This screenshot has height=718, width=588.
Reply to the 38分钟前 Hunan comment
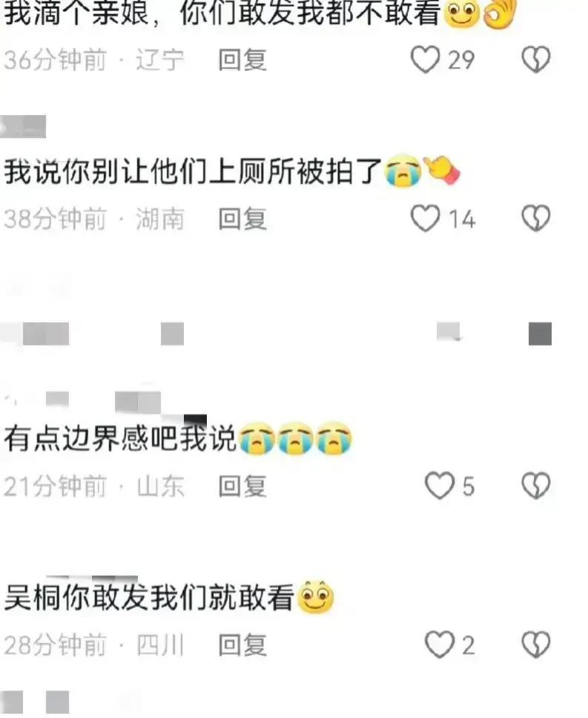click(242, 218)
